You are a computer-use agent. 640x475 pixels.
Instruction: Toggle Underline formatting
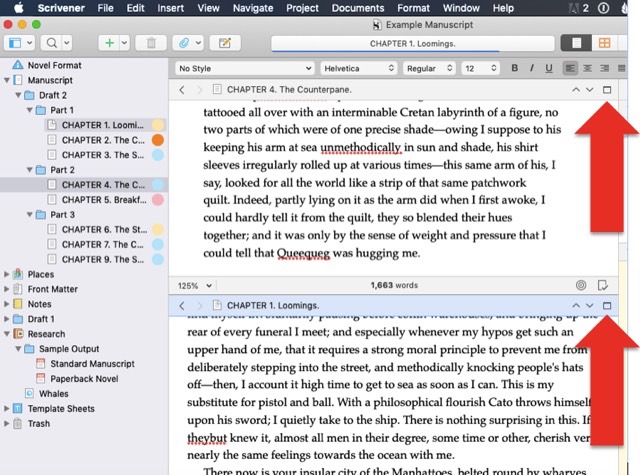[x=549, y=68]
